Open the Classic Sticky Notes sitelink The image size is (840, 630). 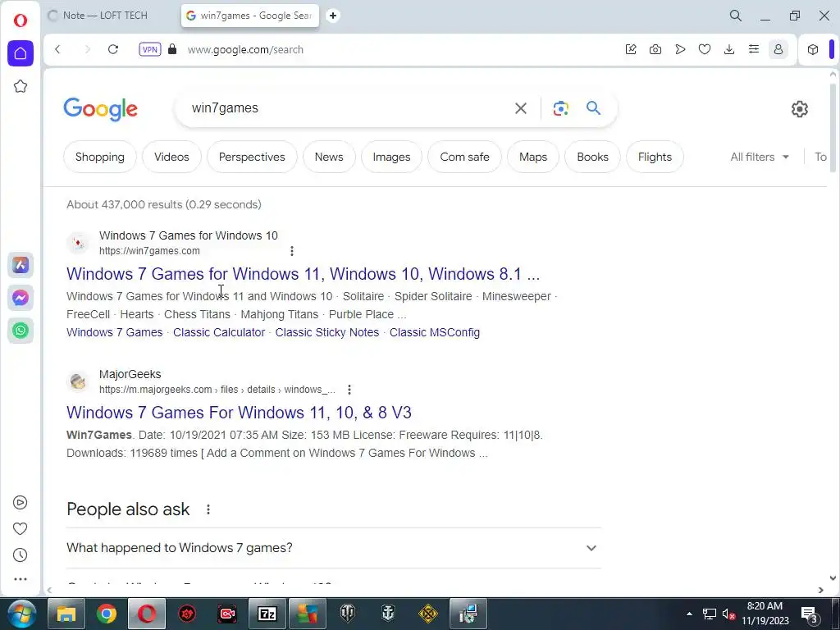[x=326, y=332]
